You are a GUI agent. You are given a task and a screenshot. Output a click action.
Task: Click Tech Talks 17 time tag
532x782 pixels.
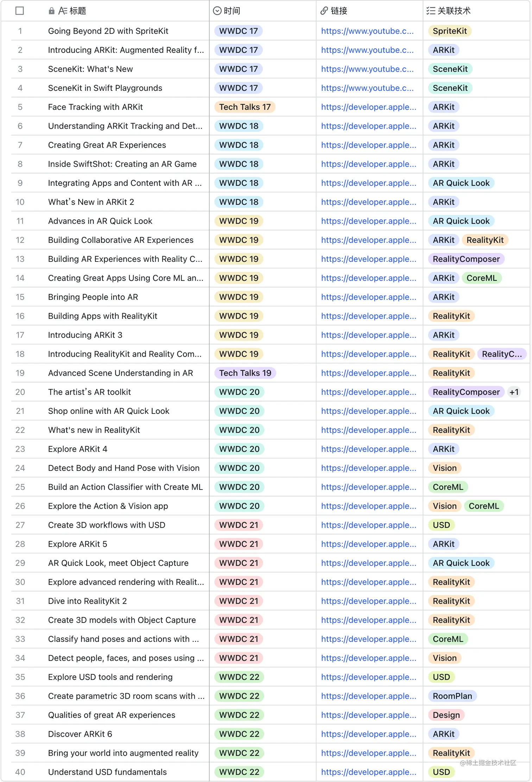(245, 107)
